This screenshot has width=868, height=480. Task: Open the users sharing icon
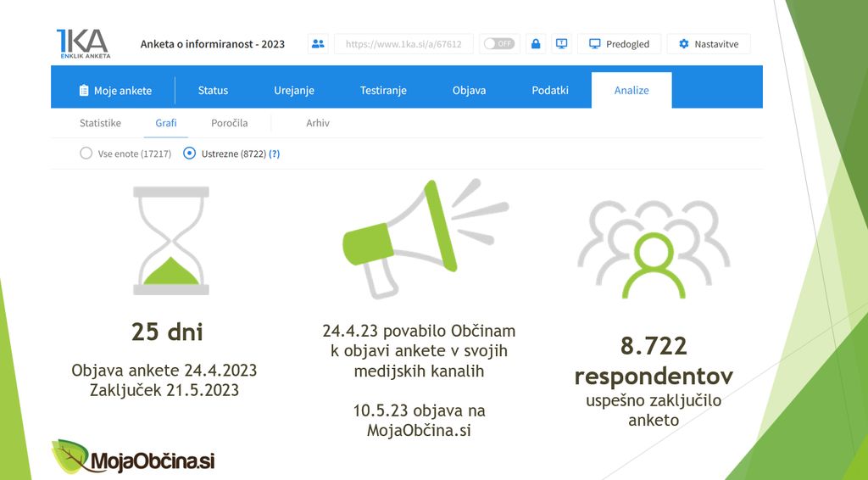pyautogui.click(x=318, y=44)
